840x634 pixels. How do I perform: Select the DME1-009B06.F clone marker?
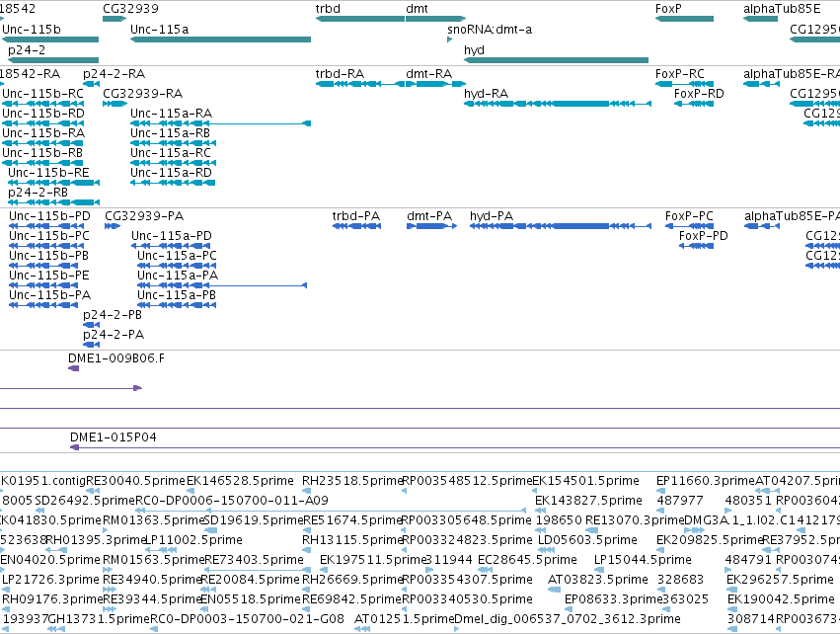pos(74,368)
